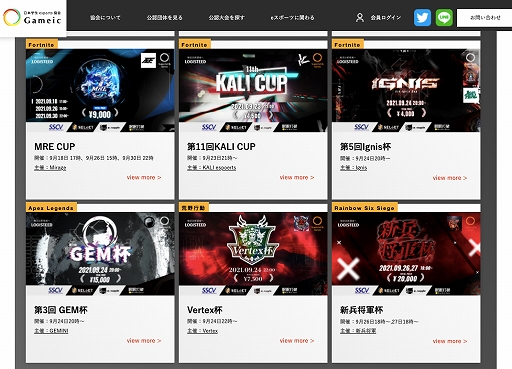
Task: Click the Fortnite tag on MRE CUP
Action: pyautogui.click(x=42, y=45)
